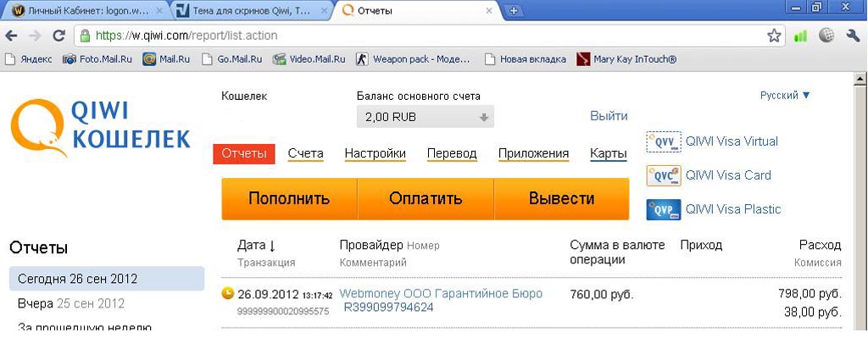Open Chrome wrench settings menu

853,36
